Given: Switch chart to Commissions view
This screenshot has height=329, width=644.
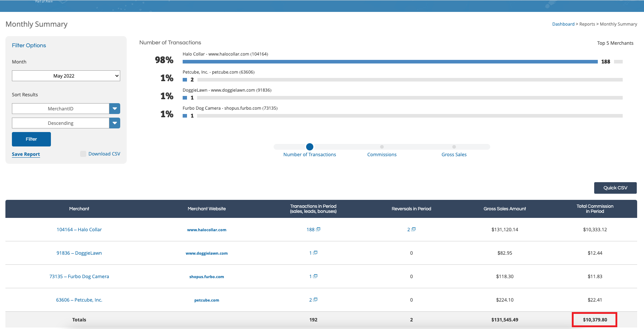Looking at the screenshot, I should pyautogui.click(x=382, y=154).
